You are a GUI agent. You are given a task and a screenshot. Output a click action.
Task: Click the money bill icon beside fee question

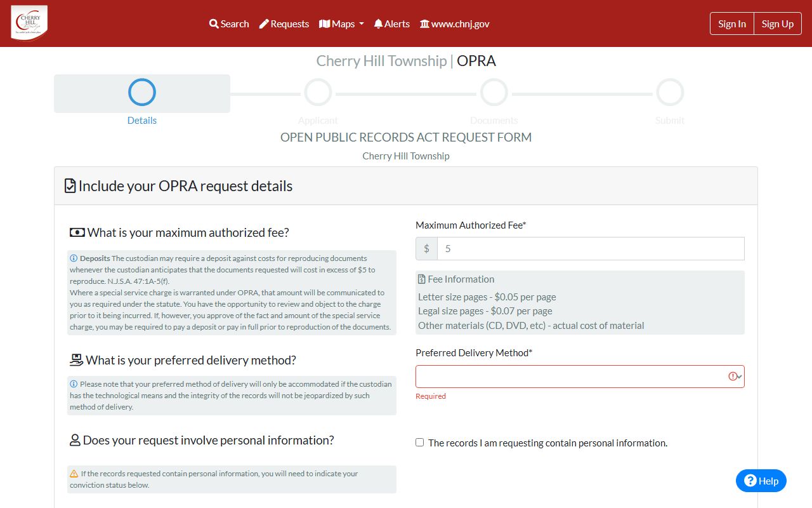77,232
